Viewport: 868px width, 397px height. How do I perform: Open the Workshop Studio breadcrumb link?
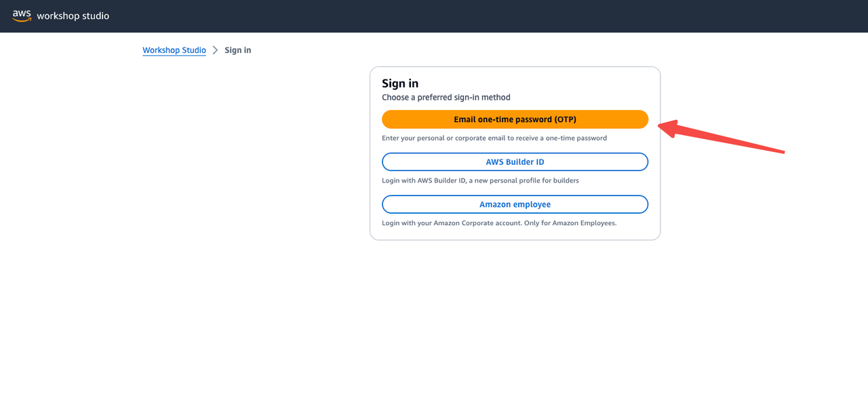tap(174, 50)
